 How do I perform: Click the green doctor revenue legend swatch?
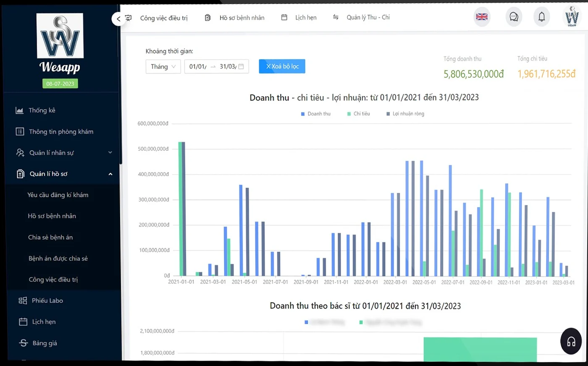coord(361,322)
